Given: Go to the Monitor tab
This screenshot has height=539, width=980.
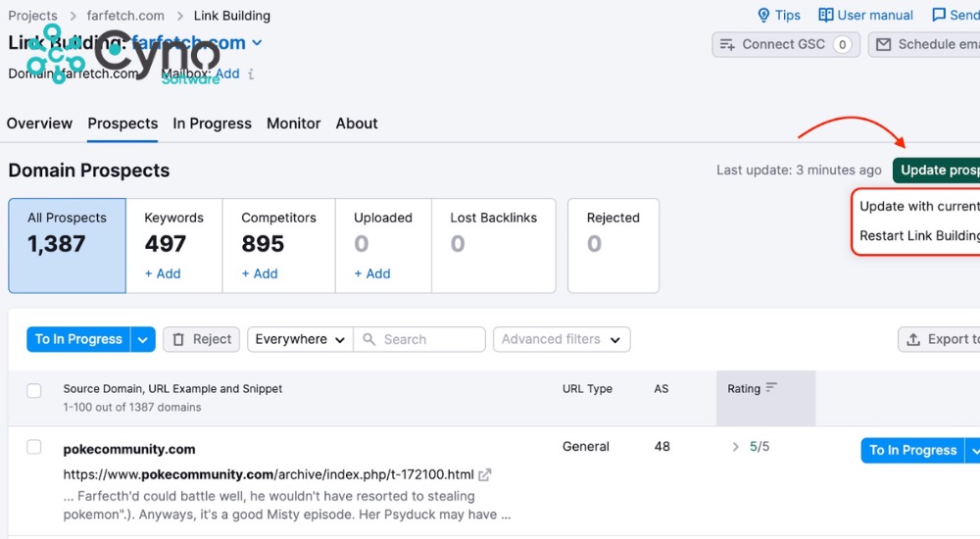Looking at the screenshot, I should [x=293, y=123].
